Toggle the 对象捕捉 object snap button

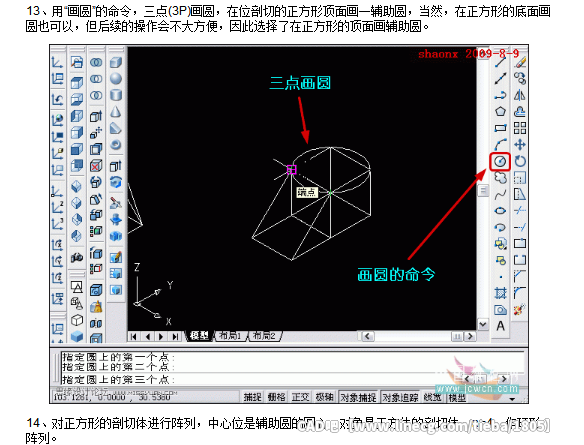click(x=358, y=397)
